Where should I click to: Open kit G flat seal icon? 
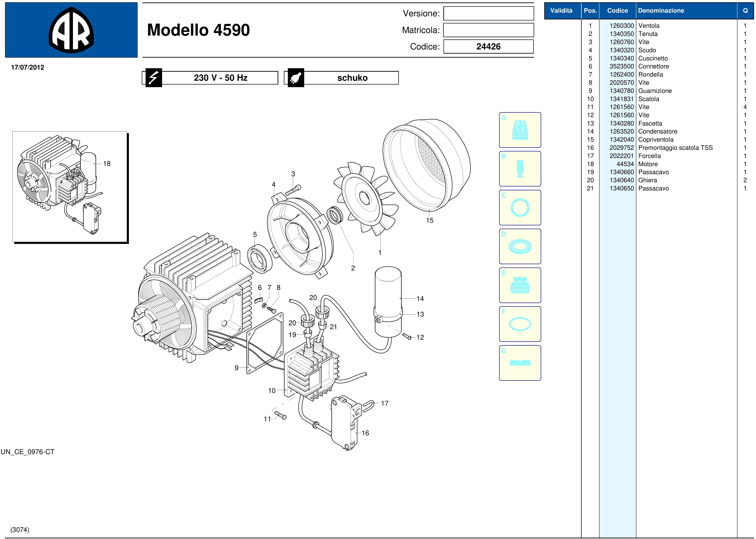[520, 363]
